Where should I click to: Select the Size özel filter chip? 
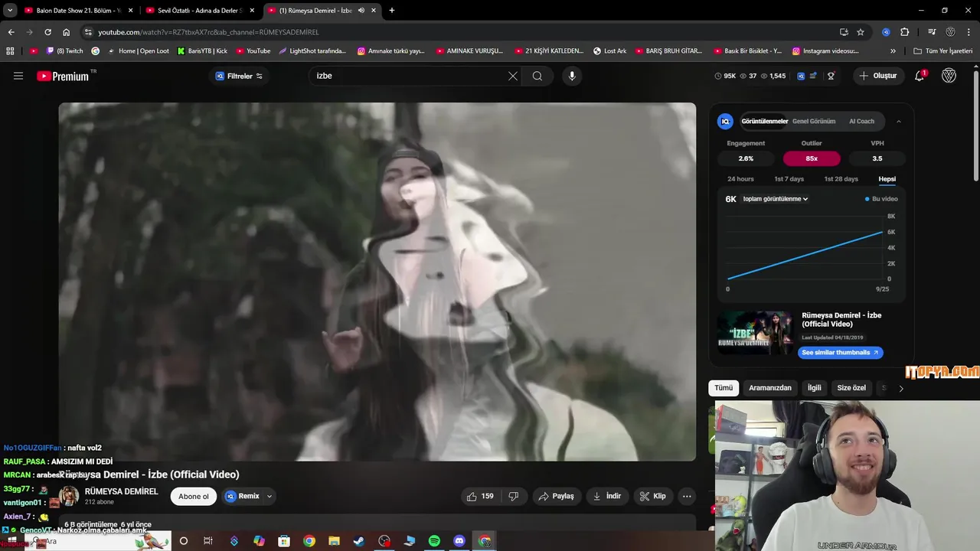click(851, 388)
